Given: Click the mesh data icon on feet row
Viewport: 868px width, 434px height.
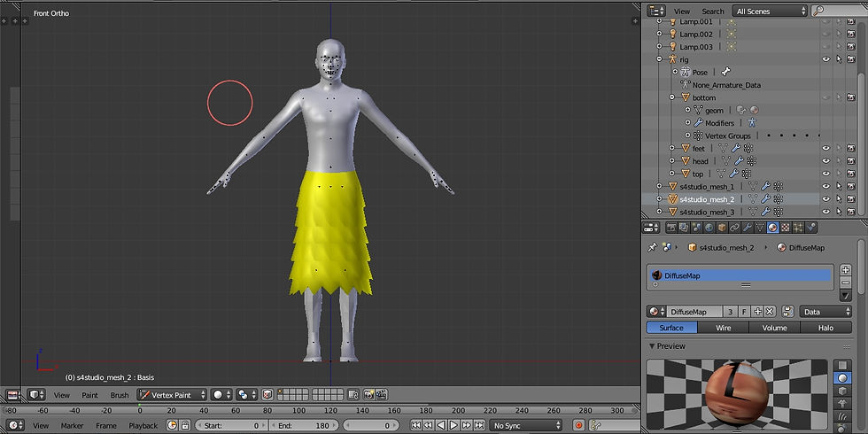Looking at the screenshot, I should pyautogui.click(x=723, y=149).
